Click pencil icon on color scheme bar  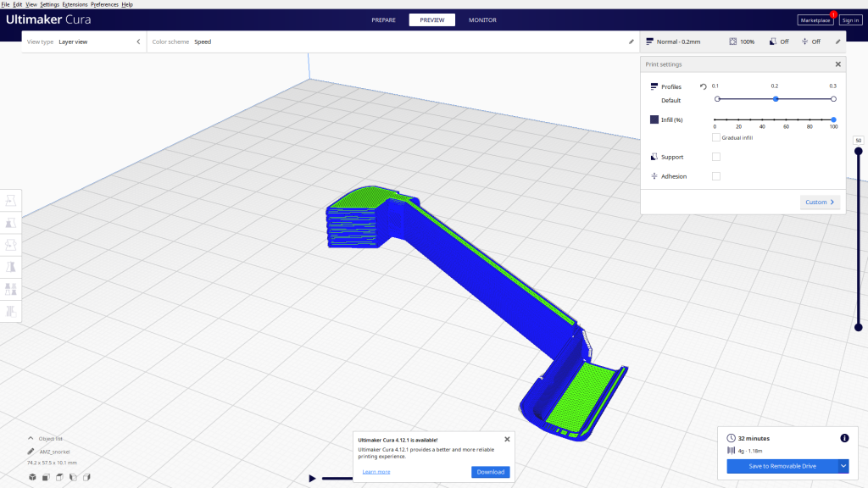tap(631, 42)
